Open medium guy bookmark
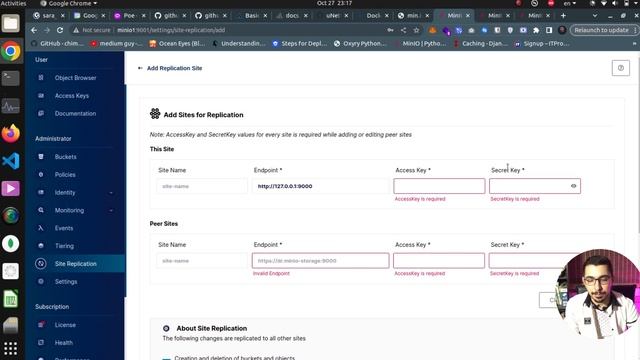 [x=117, y=43]
